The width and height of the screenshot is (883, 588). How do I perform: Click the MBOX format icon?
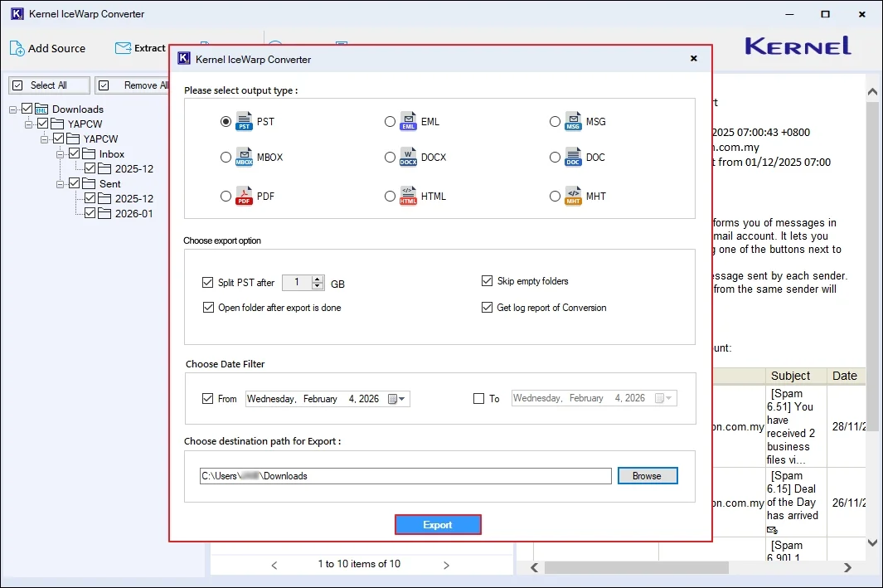(x=244, y=158)
